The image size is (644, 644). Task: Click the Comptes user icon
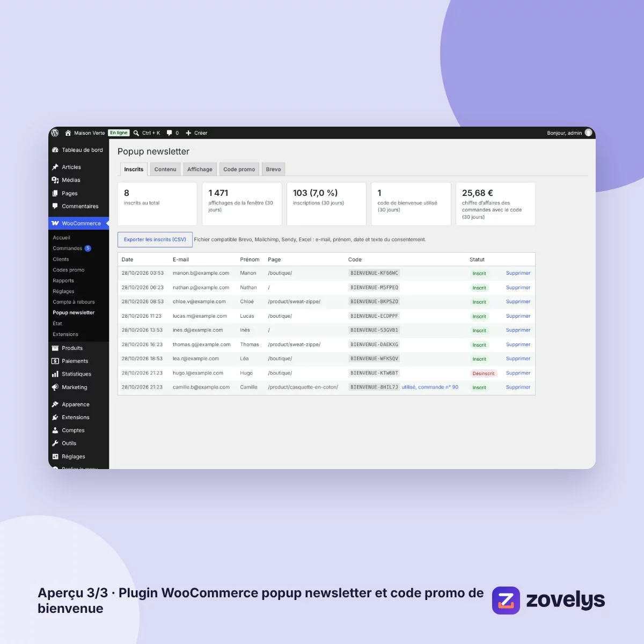55,430
